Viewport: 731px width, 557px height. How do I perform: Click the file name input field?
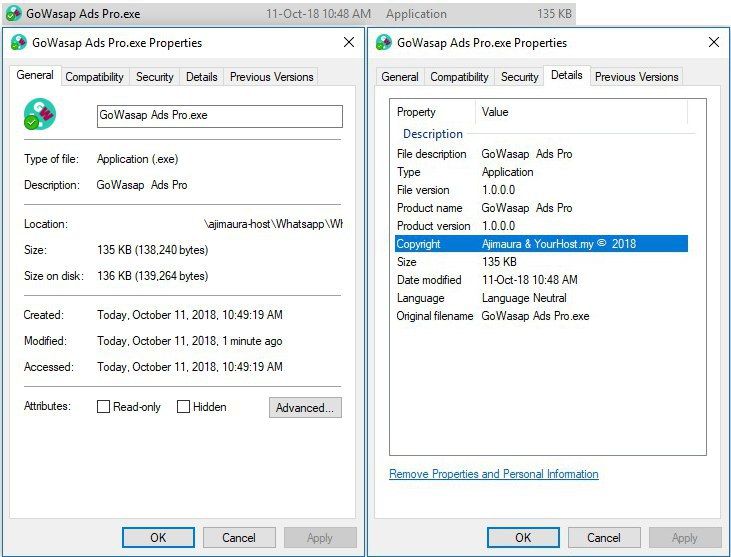pos(220,116)
